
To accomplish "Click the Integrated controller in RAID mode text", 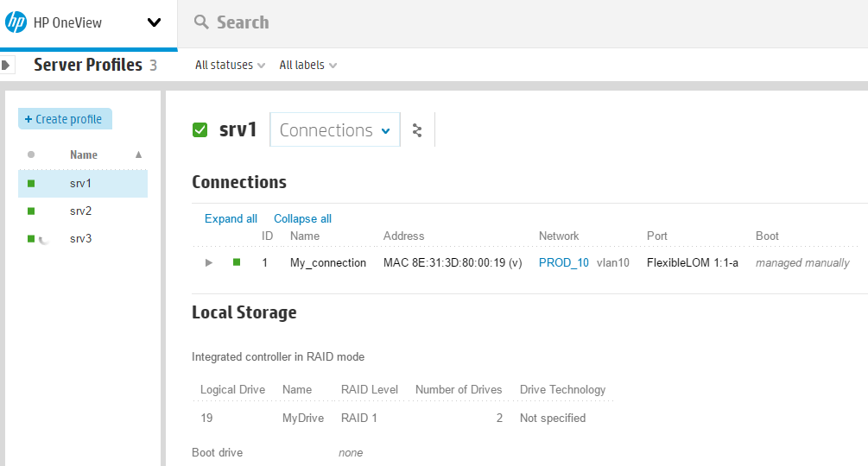I will click(x=278, y=357).
